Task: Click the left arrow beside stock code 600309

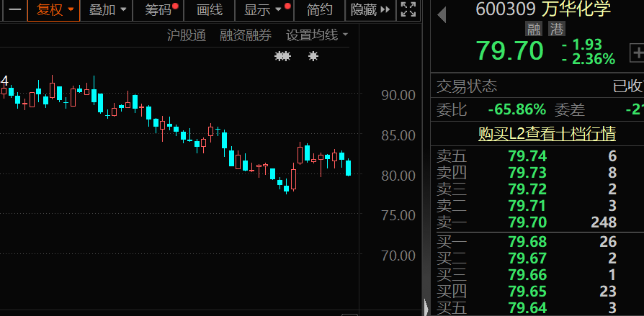Action: 442,13
